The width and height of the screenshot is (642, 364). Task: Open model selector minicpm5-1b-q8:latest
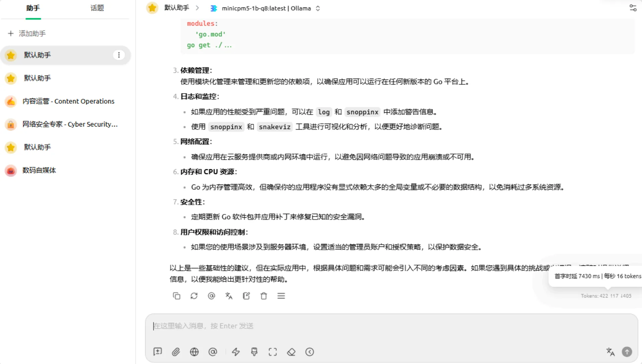(x=265, y=8)
